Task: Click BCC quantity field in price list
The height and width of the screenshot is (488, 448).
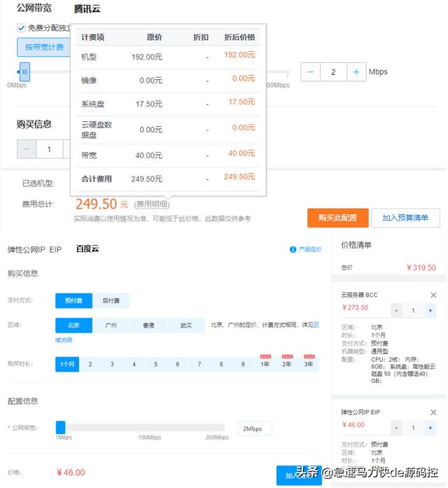Action: click(413, 311)
